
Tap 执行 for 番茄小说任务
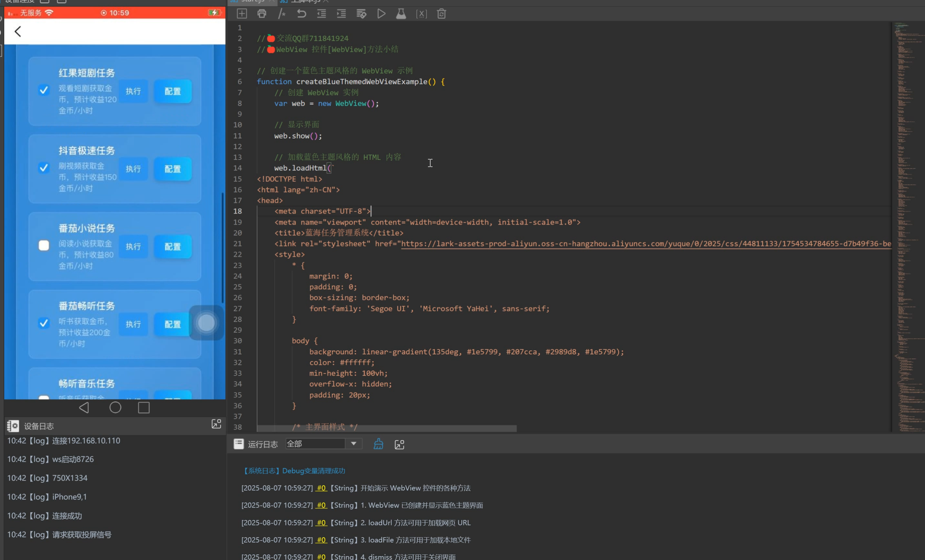pos(133,246)
